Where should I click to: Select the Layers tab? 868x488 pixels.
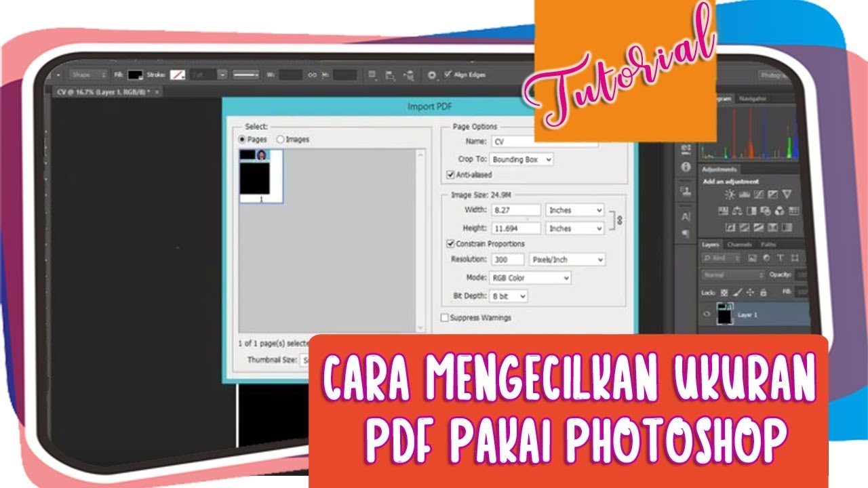(710, 244)
